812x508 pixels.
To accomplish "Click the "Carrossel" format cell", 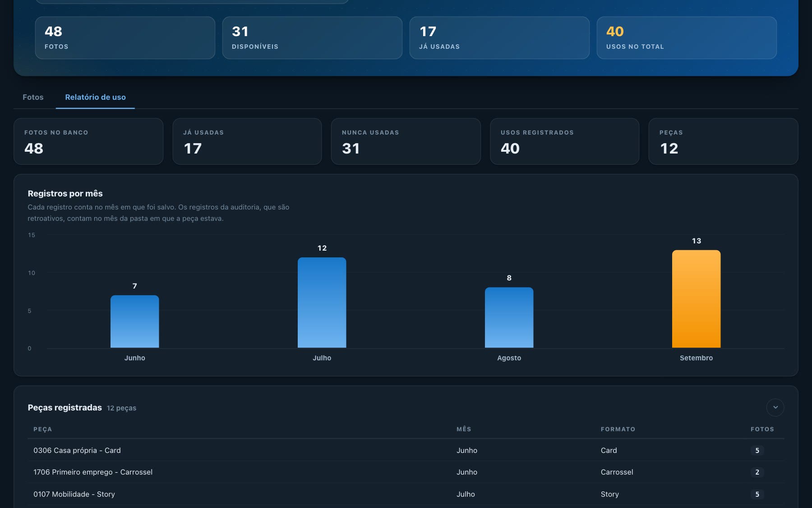I will pyautogui.click(x=617, y=472).
